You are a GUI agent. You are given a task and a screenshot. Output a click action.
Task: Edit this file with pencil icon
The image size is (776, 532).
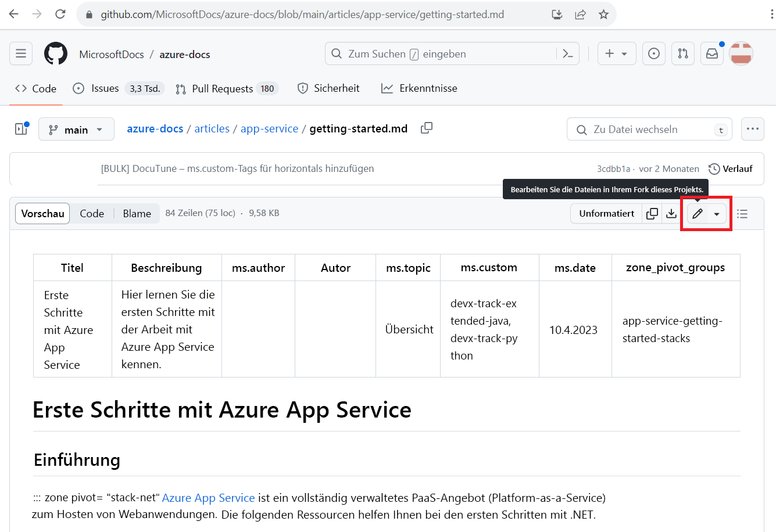tap(698, 214)
